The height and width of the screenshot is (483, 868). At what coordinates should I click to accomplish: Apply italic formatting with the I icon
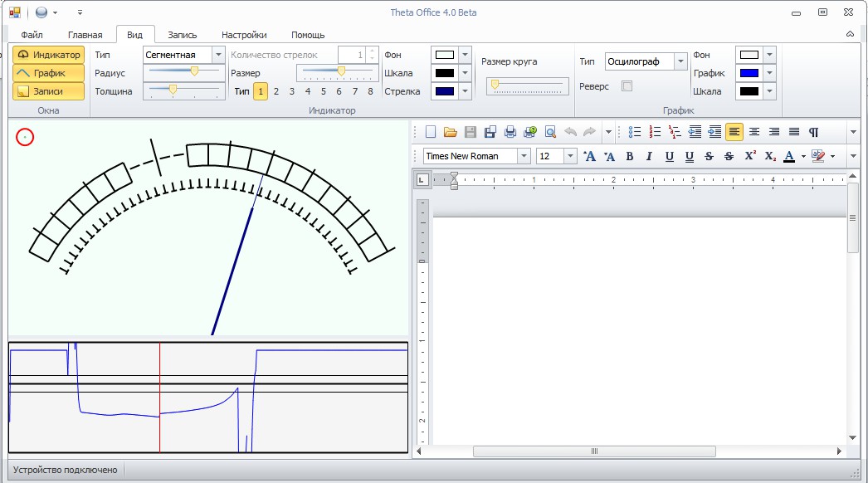coord(649,156)
